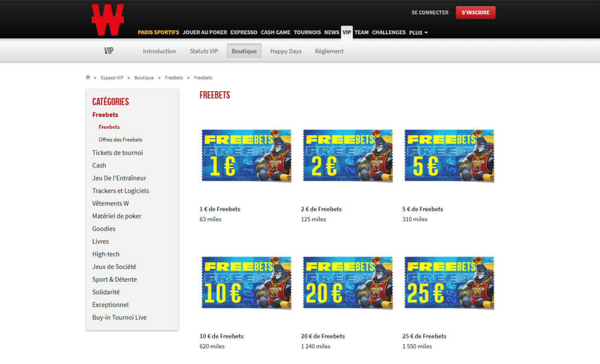Open High-tech category
The image size is (600, 364).
(x=106, y=254)
